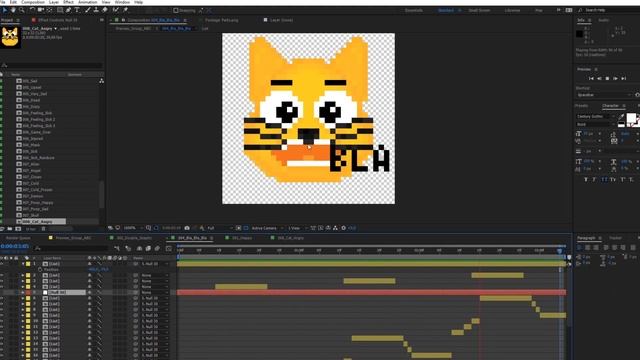Open parent dropdown for layer 3
This screenshot has height=360, width=640.
coord(155,281)
